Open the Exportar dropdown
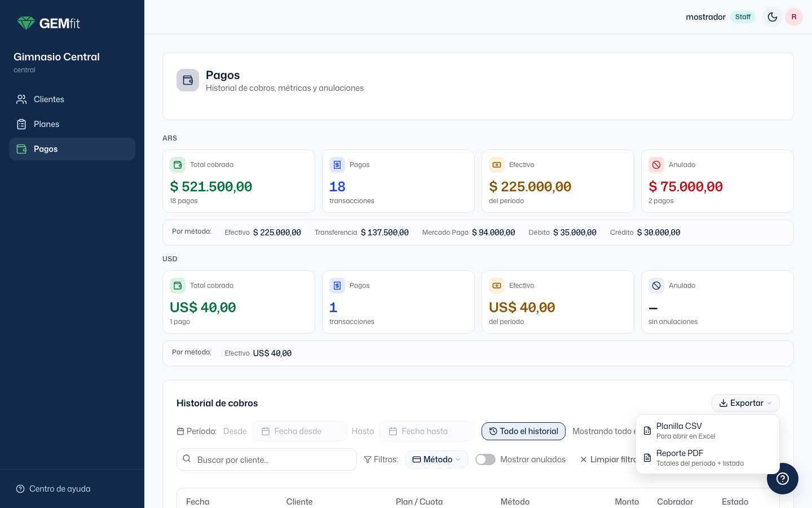The width and height of the screenshot is (812, 508). (x=745, y=403)
